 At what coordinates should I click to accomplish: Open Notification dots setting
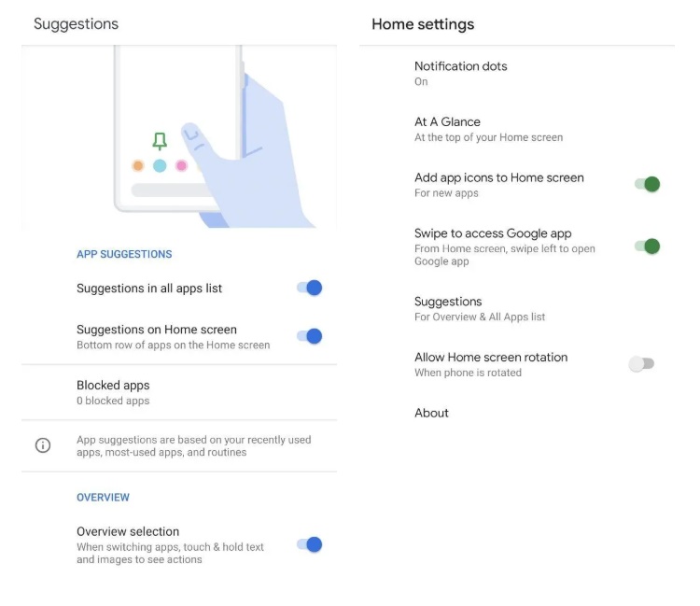click(517, 74)
